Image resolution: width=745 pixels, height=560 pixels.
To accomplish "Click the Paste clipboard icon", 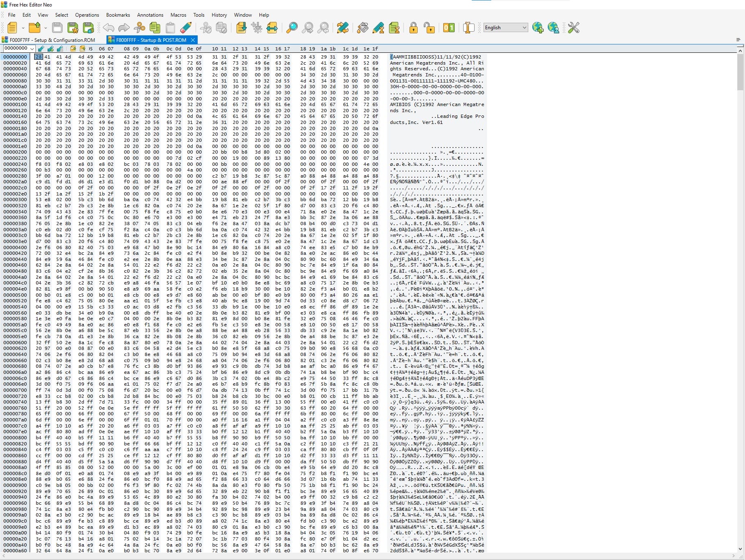I will tap(170, 28).
